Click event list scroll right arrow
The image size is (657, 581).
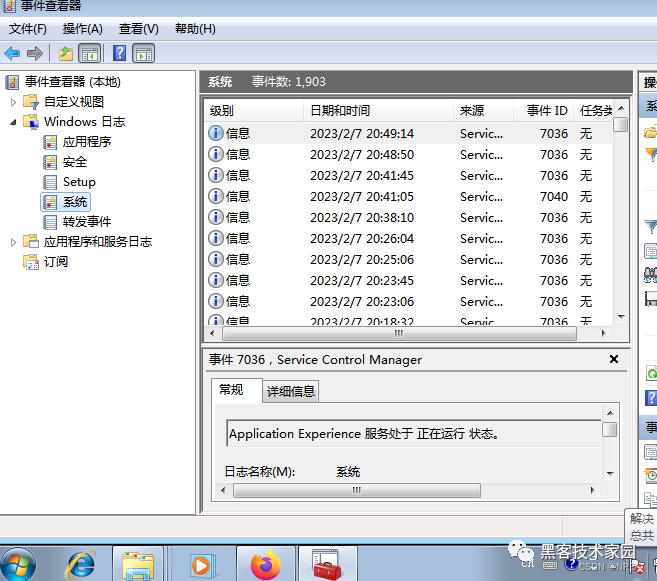click(603, 333)
